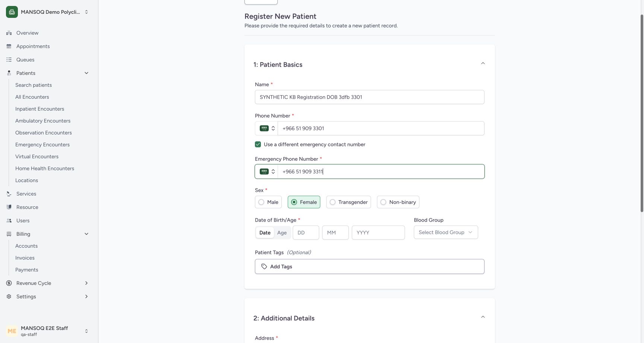
Task: Select Male sex option
Action: click(268, 202)
